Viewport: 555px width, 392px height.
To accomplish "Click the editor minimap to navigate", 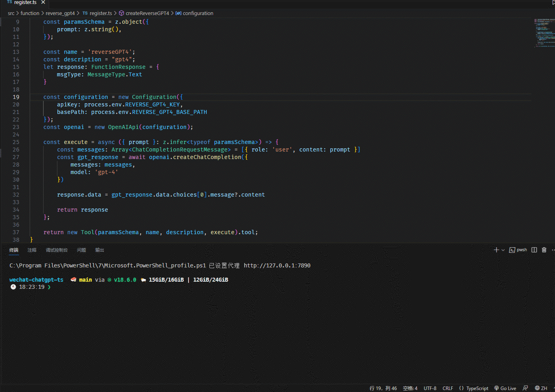I will point(544,34).
